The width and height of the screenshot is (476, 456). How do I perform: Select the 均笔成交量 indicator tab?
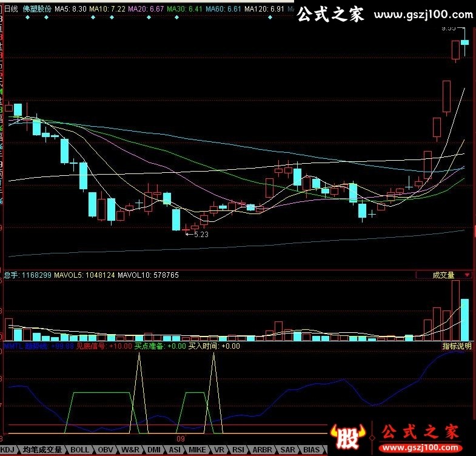click(x=42, y=449)
